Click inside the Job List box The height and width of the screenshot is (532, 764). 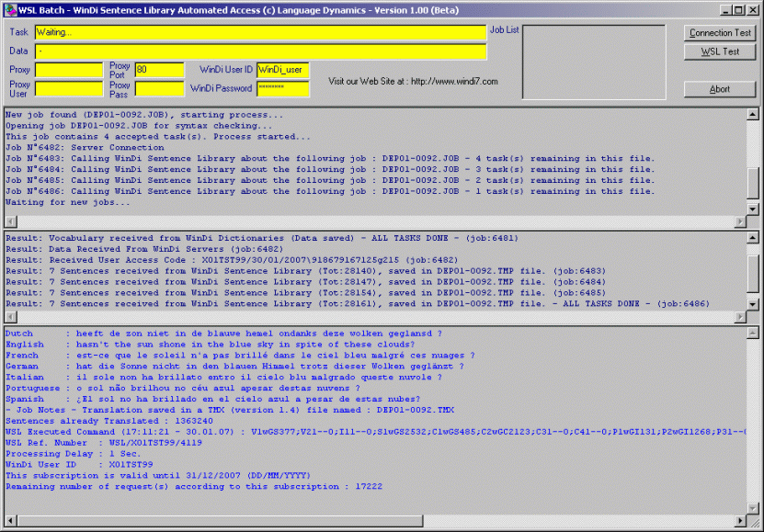[x=593, y=62]
